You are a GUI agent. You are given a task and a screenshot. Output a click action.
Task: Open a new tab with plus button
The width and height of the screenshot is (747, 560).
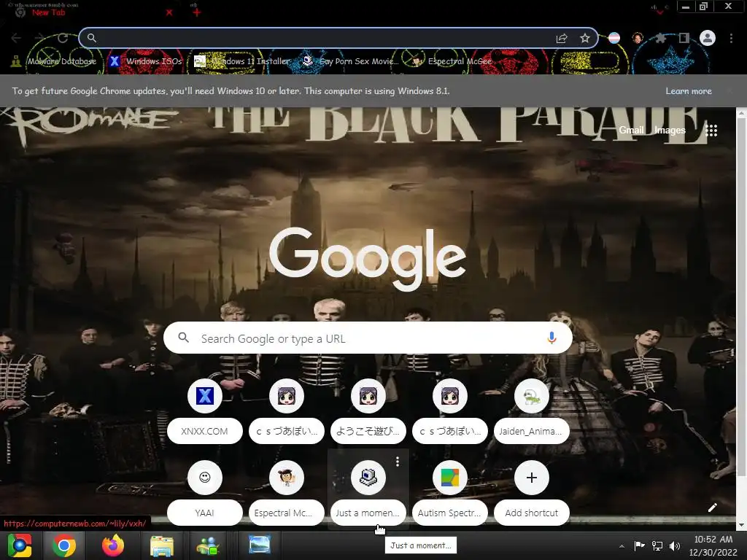tap(197, 12)
